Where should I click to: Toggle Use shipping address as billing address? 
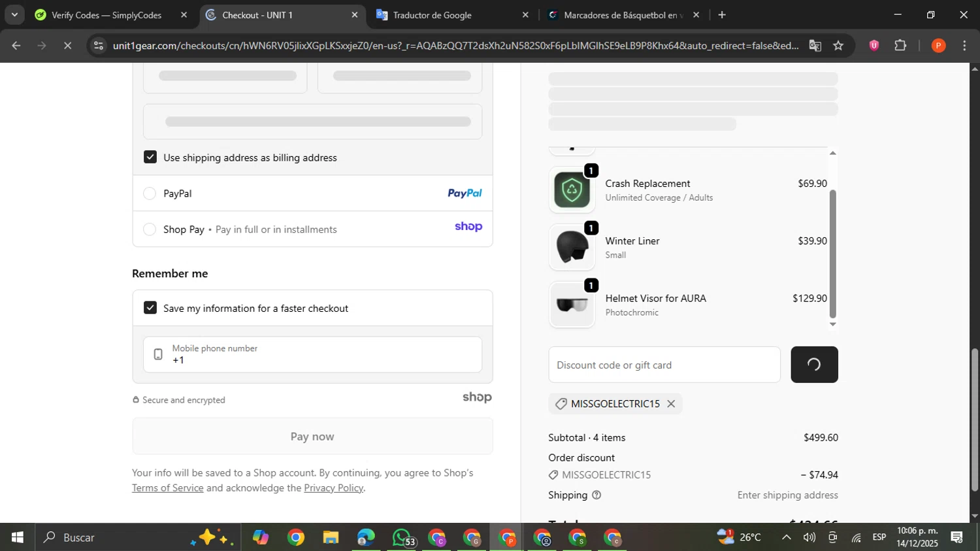pos(150,158)
